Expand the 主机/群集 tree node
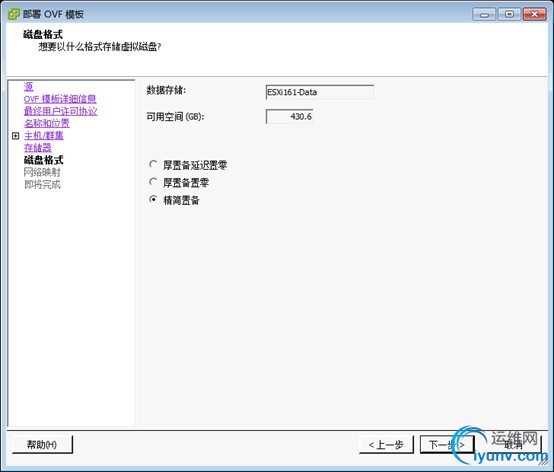Screen dimensions: 554x472 [x=16, y=136]
